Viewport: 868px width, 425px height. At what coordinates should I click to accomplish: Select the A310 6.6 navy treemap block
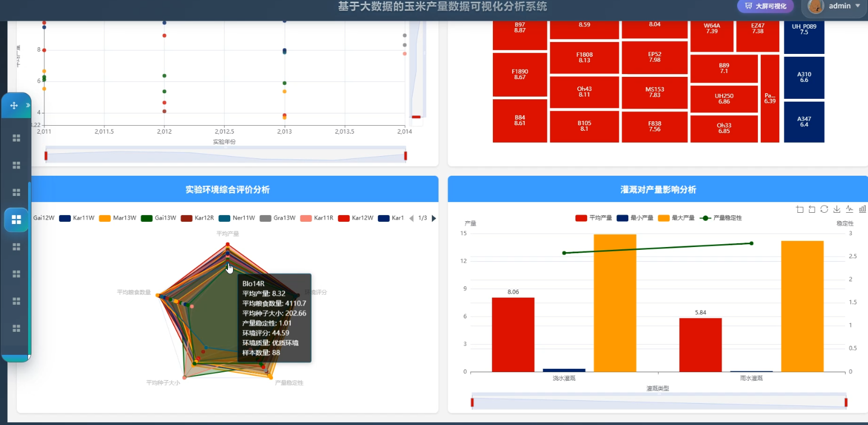tap(804, 77)
